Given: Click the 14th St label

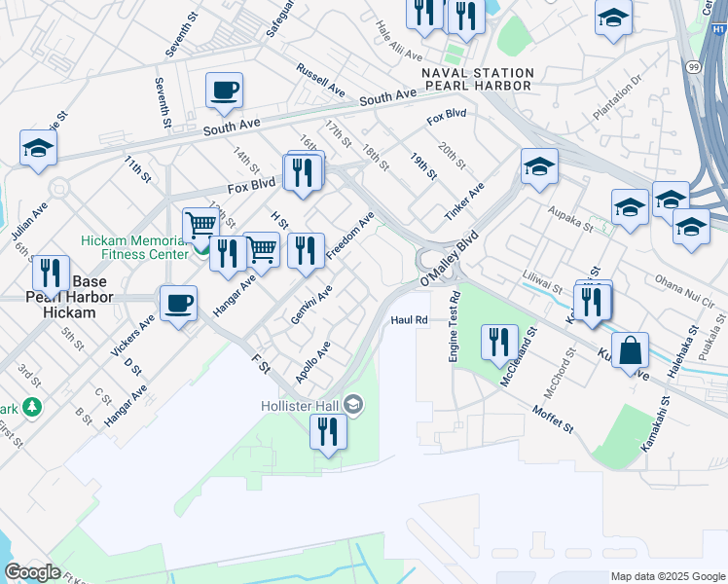Looking at the screenshot, I should (x=246, y=161).
